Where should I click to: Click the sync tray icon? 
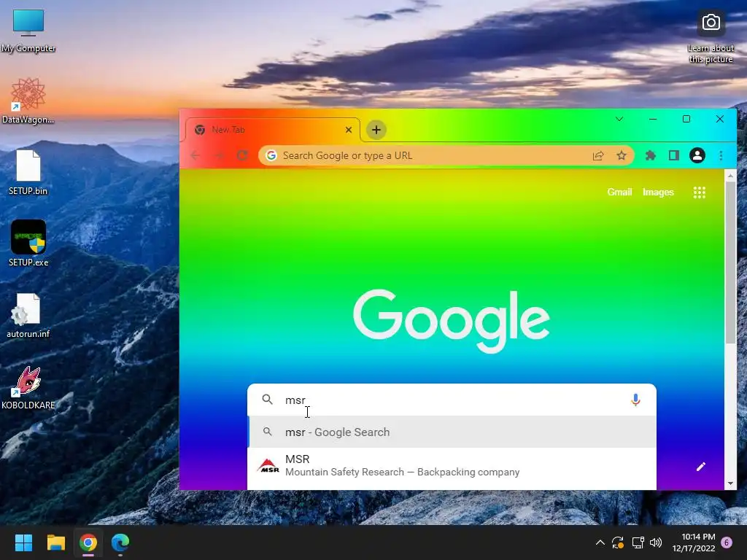(x=618, y=542)
